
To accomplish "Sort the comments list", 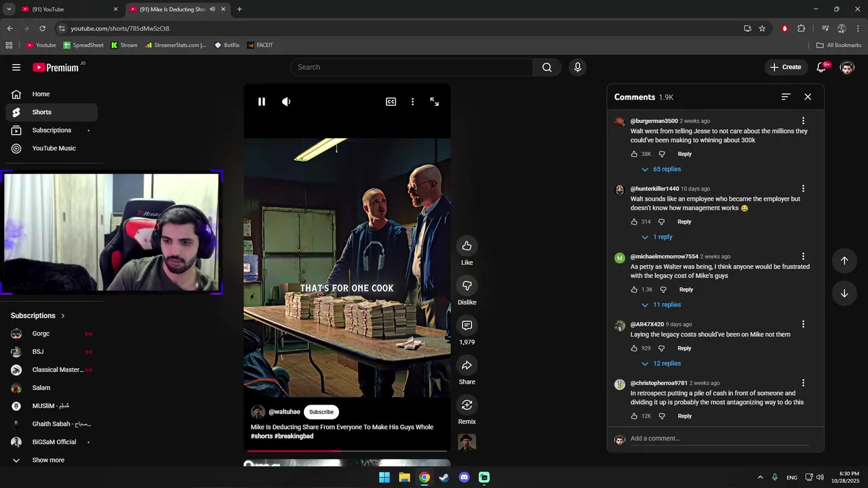I will click(786, 97).
